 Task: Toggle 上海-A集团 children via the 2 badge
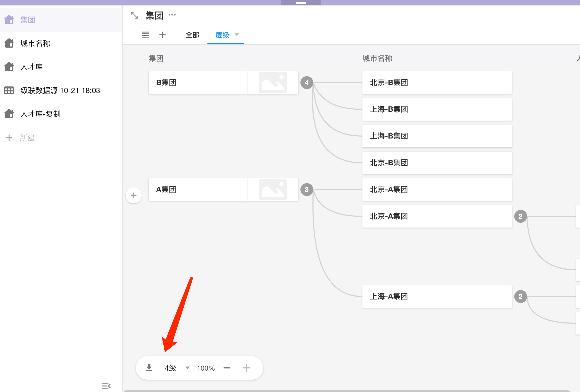point(520,297)
